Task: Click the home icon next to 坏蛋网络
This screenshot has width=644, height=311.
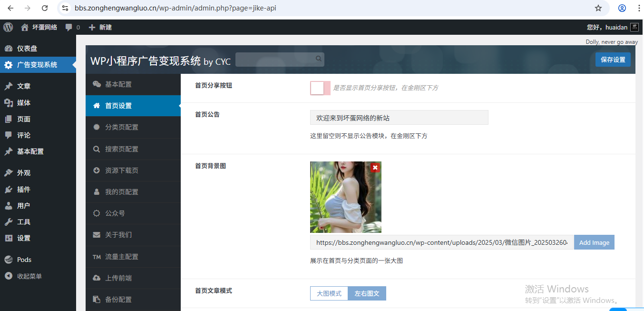Action: 25,28
